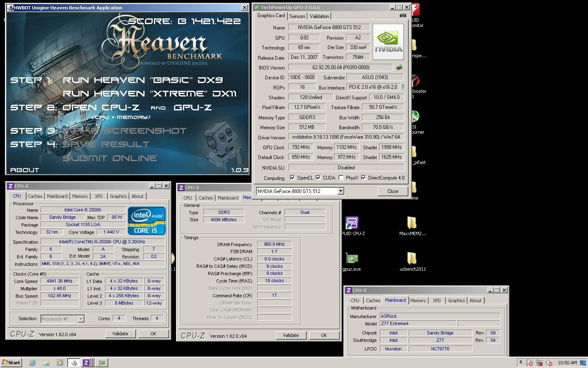Open About tab in left CPU-Z window
Image resolution: width=588 pixels, height=368 pixels.
(138, 196)
